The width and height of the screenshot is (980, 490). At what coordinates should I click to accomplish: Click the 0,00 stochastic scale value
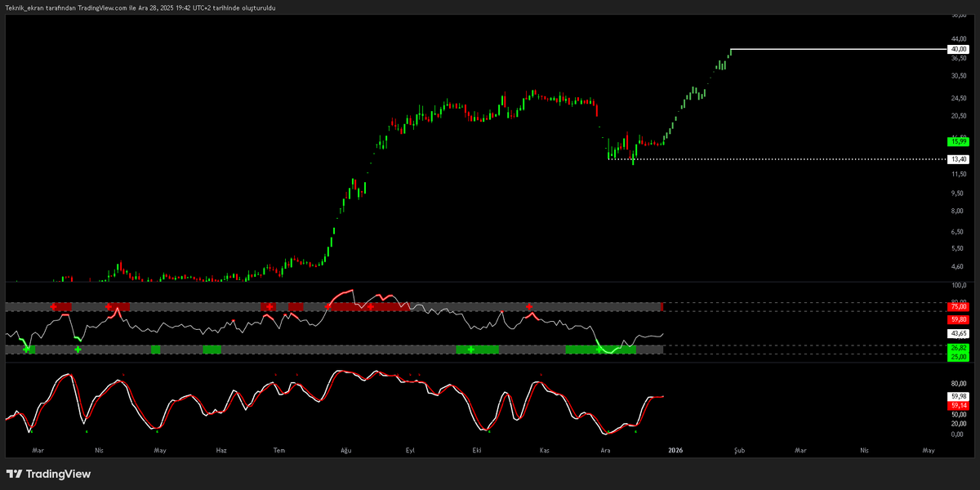tap(959, 434)
